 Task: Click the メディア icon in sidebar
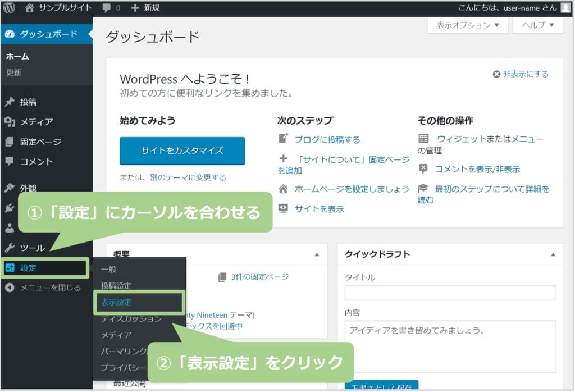point(10,122)
